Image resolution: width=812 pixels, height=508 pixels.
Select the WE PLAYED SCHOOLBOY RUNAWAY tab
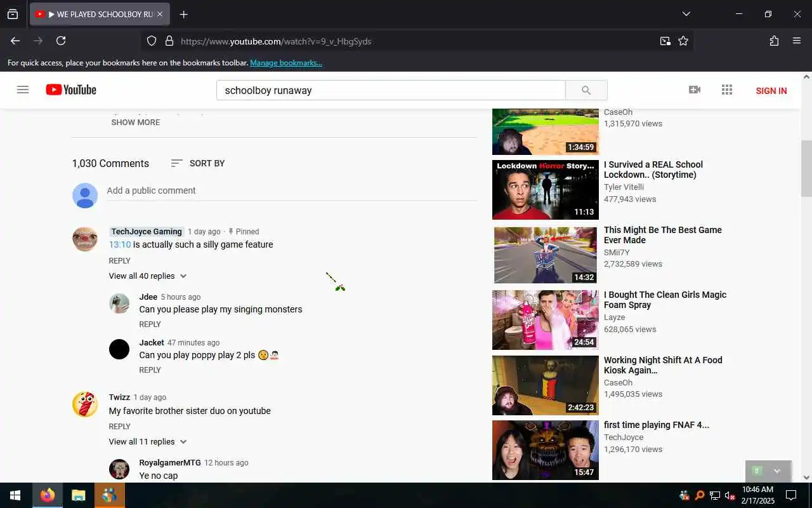(100, 14)
